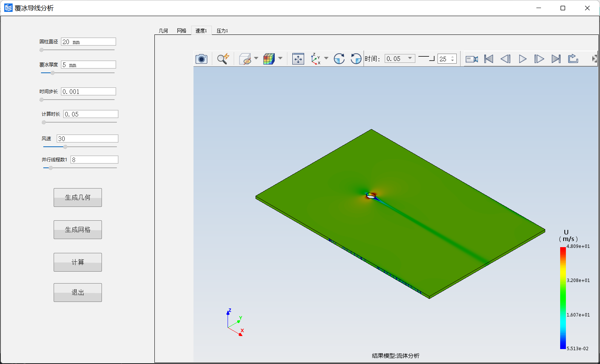The width and height of the screenshot is (600, 364).
Task: Open the dropdown arrow beside box visibility icon
Action: (x=256, y=59)
